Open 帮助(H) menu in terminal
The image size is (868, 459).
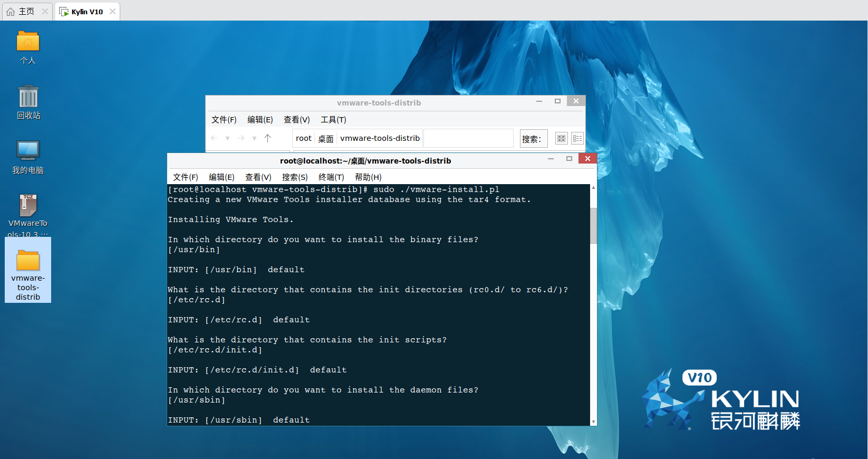point(368,177)
